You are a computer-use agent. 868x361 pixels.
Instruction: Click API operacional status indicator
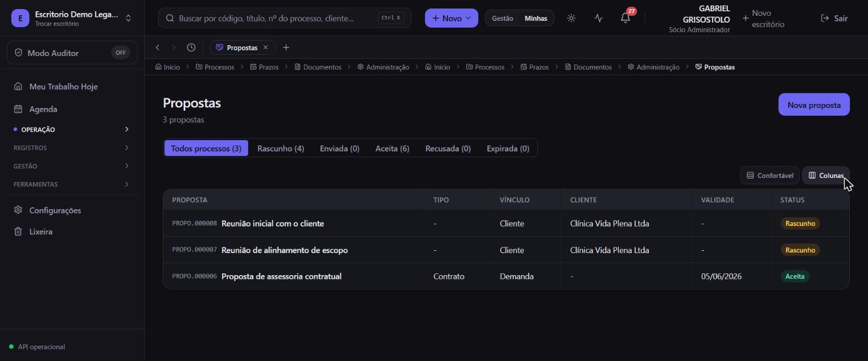click(37, 347)
